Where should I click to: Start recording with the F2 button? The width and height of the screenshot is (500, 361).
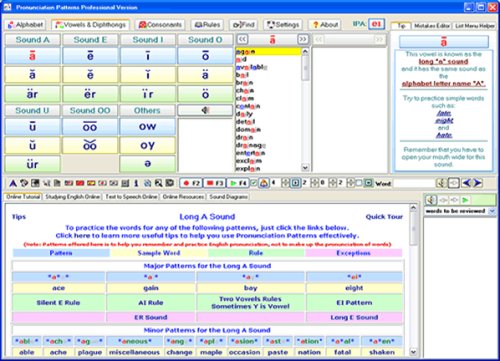click(x=191, y=183)
